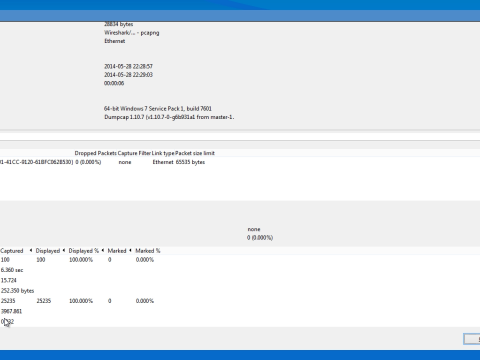Select '0.000%' in the 25235 row
The height and width of the screenshot is (360, 480).
(145, 301)
